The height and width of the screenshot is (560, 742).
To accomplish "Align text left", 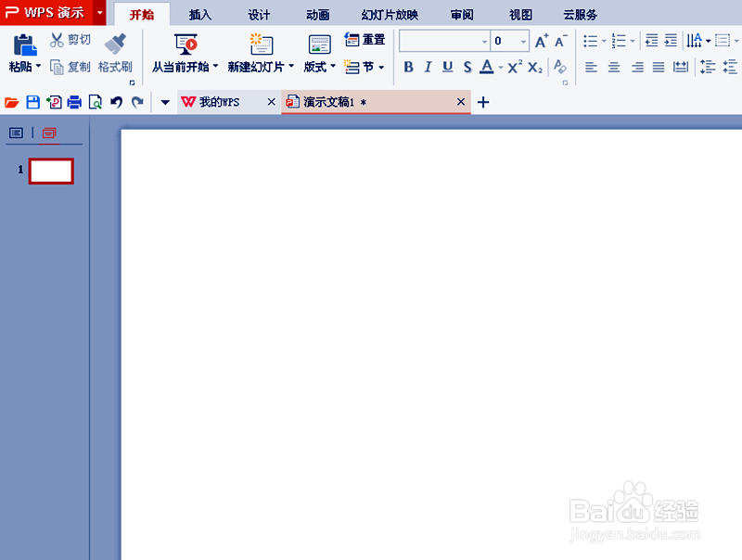I will (x=591, y=67).
